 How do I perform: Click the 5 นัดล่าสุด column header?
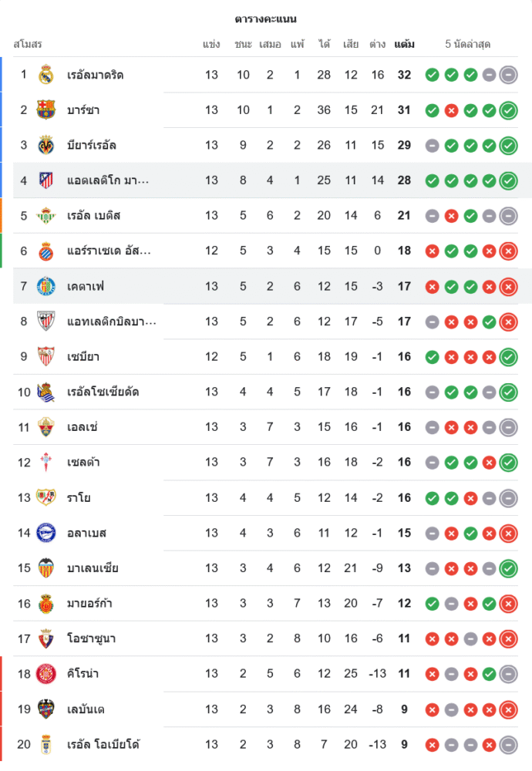pyautogui.click(x=468, y=44)
